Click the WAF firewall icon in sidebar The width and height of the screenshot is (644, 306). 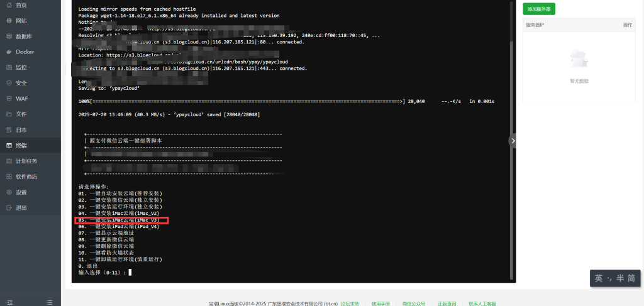tap(9, 99)
